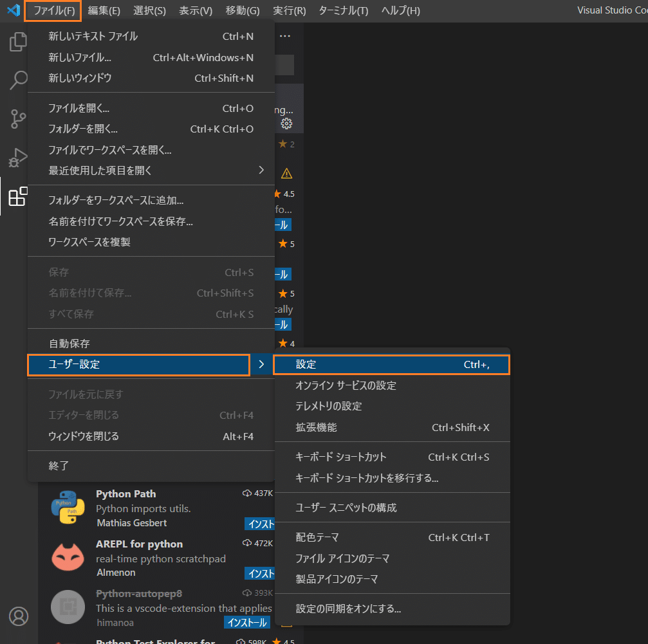Screen dimensions: 648x644
Task: Open the More Actions ellipsis in Extensions view
Action: 286,36
